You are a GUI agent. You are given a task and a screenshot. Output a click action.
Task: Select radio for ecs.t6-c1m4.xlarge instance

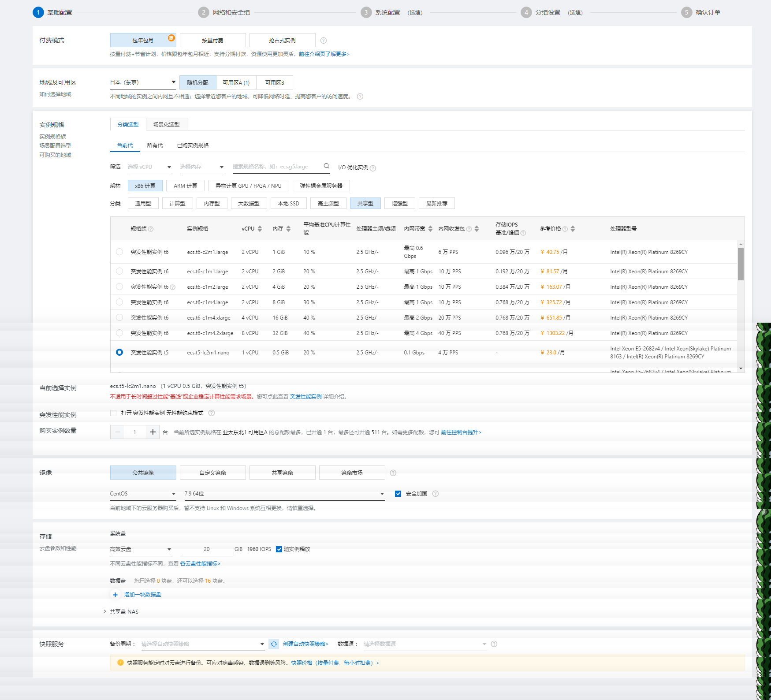[119, 317]
